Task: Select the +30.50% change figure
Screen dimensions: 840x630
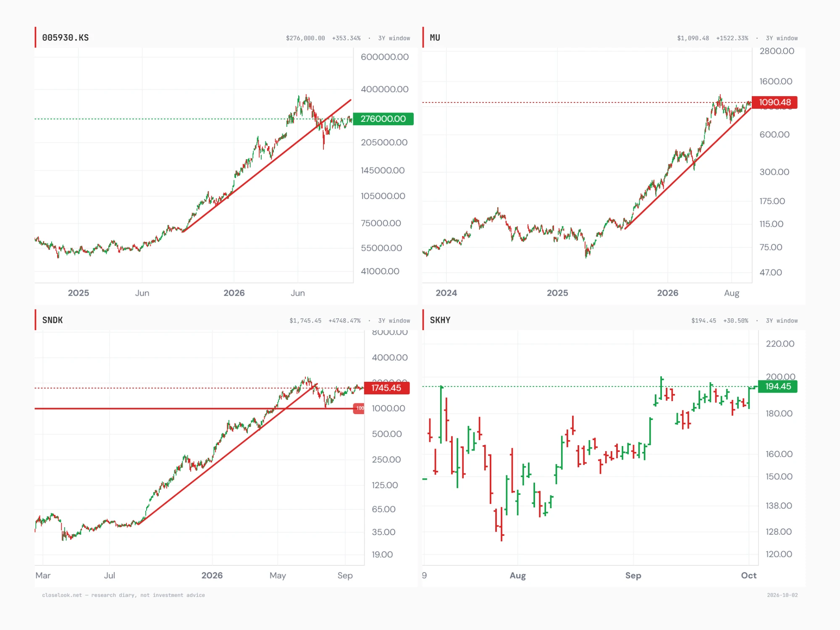Action: pos(735,321)
